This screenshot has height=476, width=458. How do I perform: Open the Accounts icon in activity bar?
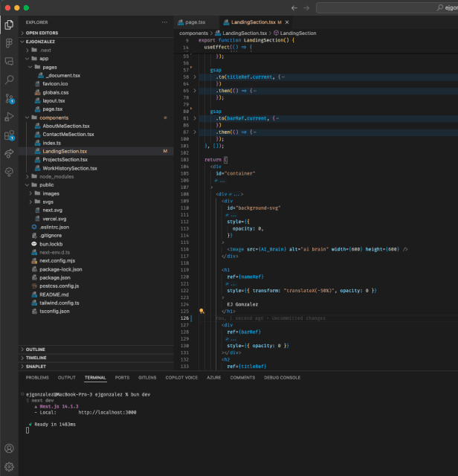tap(9, 448)
